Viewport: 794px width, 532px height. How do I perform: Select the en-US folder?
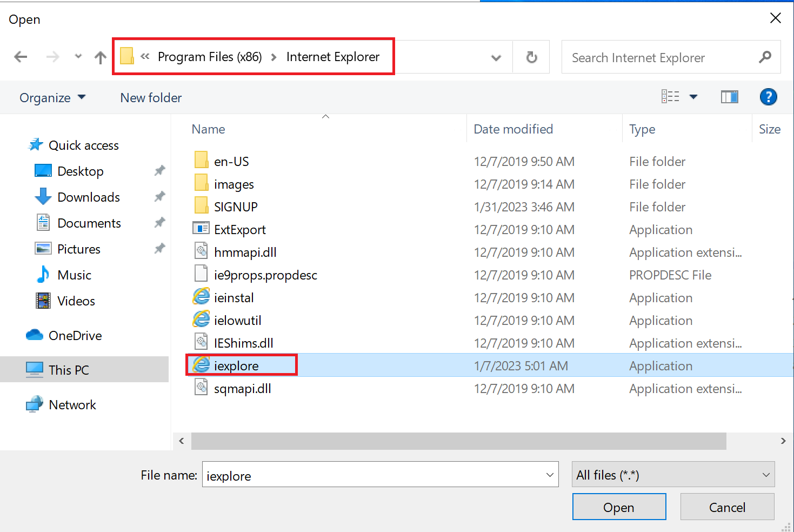click(231, 162)
